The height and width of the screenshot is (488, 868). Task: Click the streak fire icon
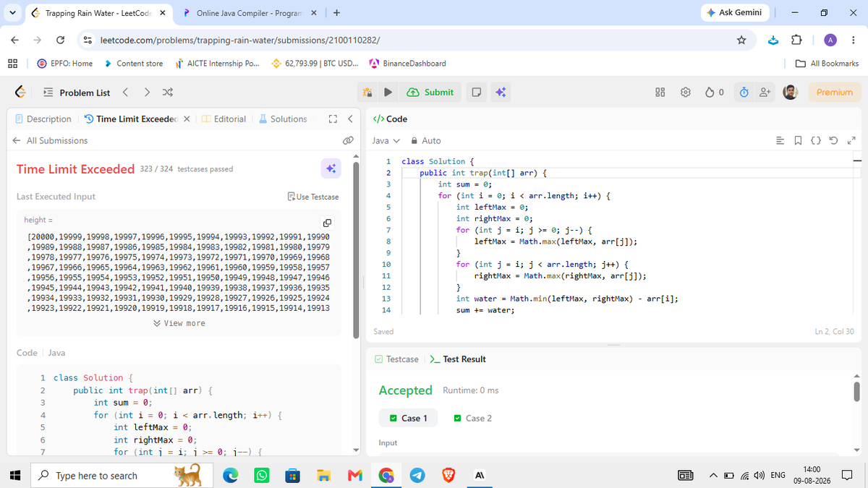710,93
